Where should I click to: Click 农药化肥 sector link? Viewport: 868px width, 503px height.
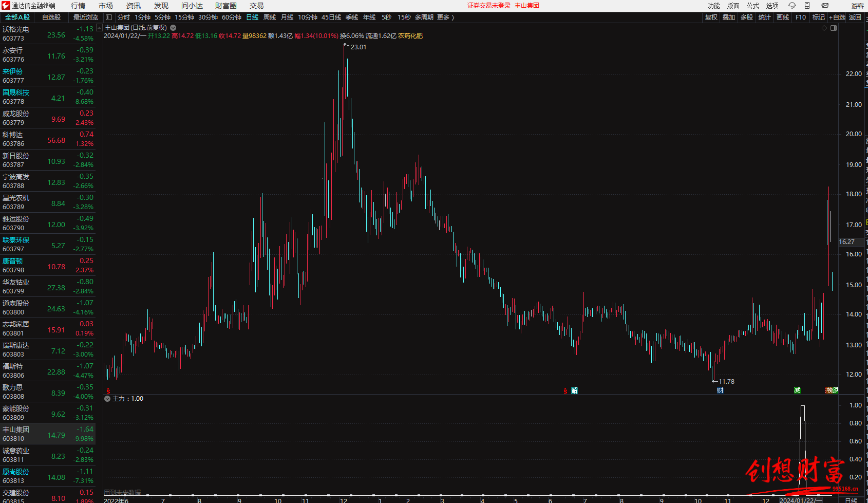[410, 36]
